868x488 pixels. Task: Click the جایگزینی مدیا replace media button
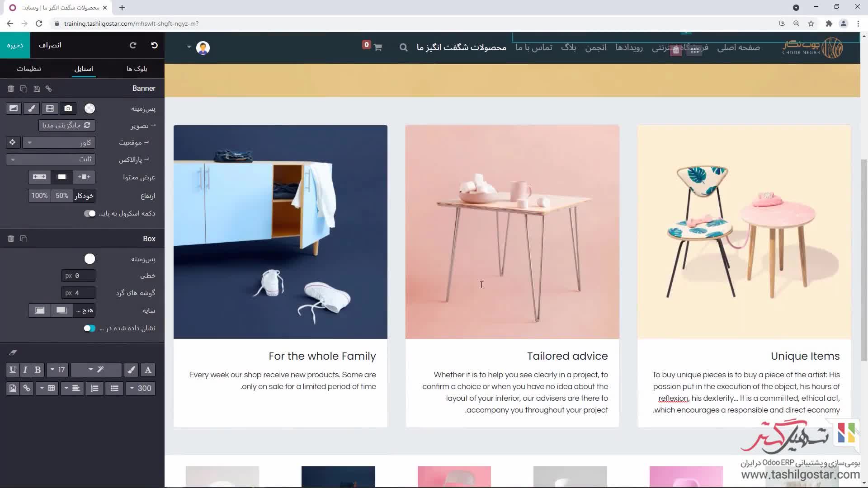66,125
